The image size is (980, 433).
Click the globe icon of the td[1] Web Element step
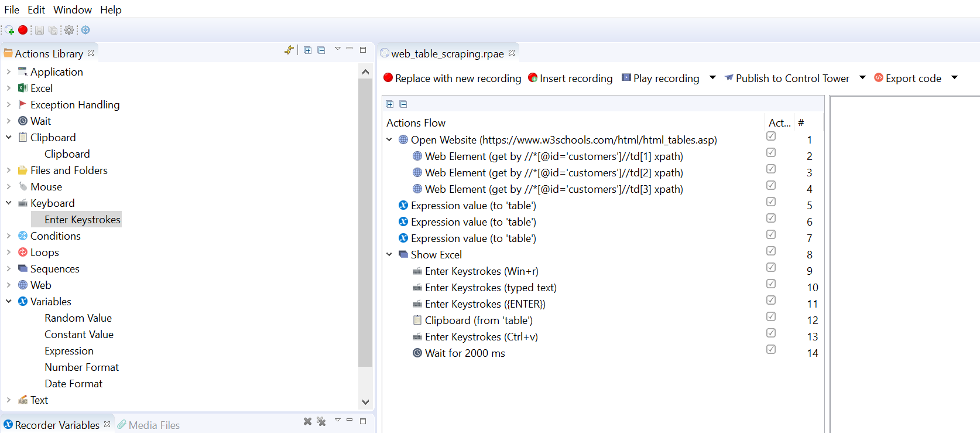(x=417, y=156)
